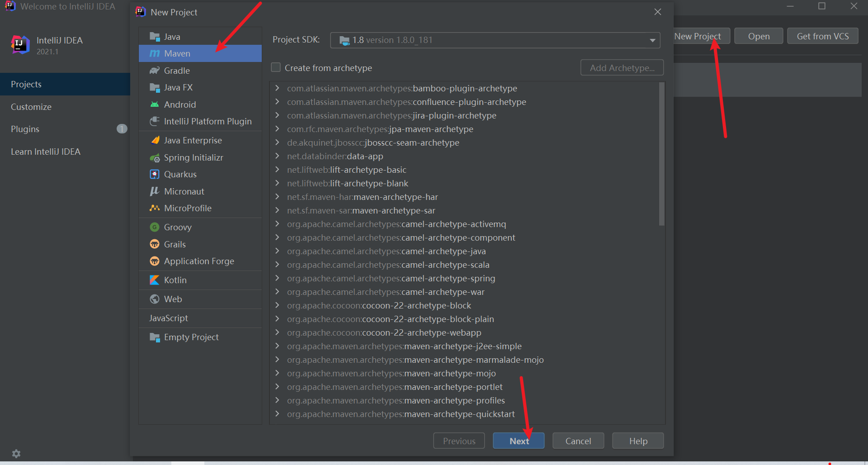Expand confluence-plugin-archetype entry
Viewport: 868px width, 465px height.
click(277, 101)
